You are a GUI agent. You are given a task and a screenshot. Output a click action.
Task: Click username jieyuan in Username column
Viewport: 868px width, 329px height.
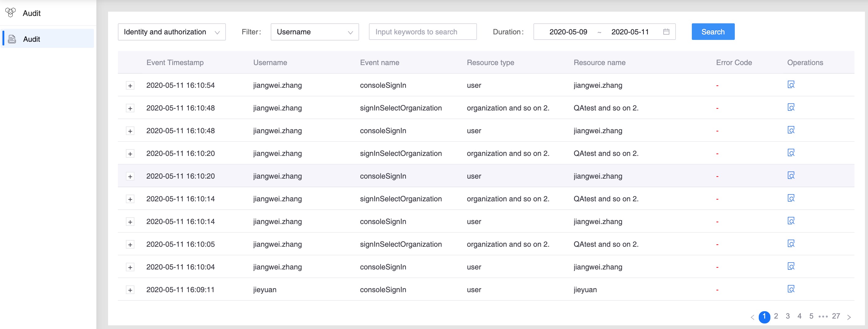(265, 289)
